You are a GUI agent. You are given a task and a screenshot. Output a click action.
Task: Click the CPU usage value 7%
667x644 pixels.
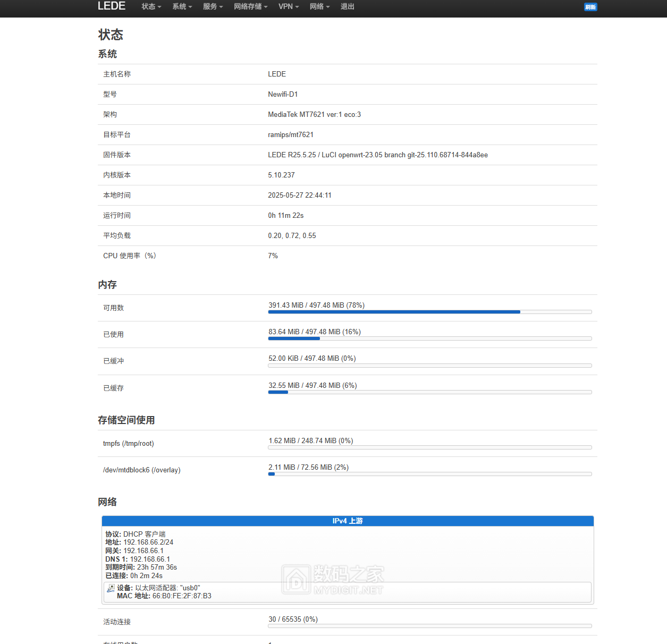tap(273, 256)
